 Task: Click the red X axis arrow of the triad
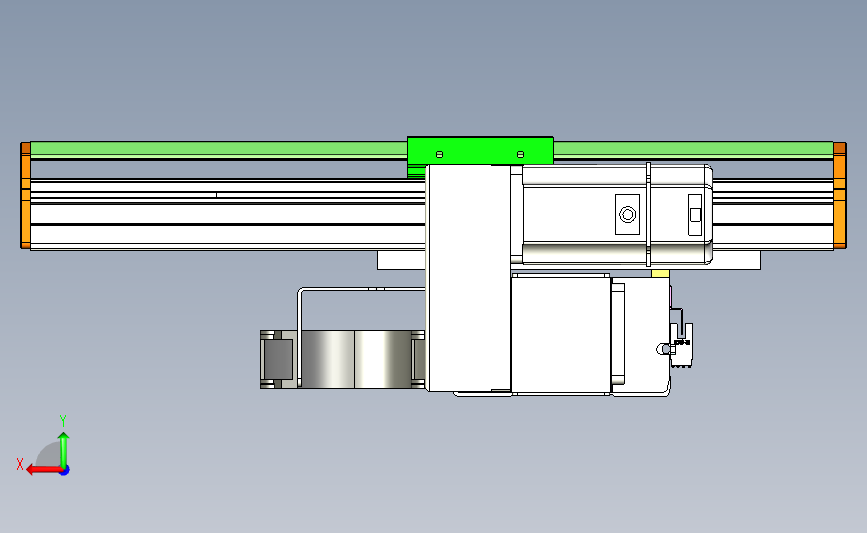coord(43,470)
